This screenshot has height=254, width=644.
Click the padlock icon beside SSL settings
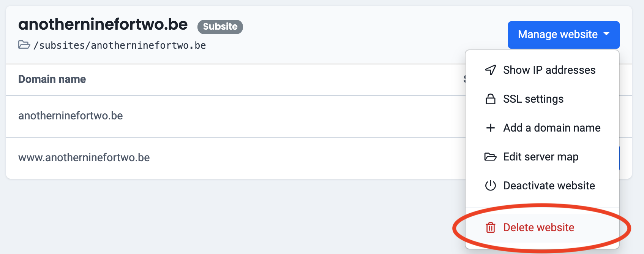[491, 99]
